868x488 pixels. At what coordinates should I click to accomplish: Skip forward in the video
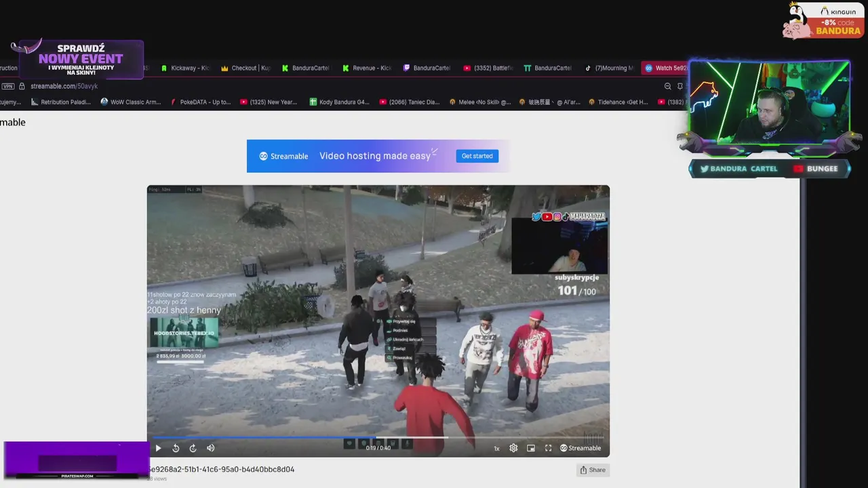(x=193, y=448)
